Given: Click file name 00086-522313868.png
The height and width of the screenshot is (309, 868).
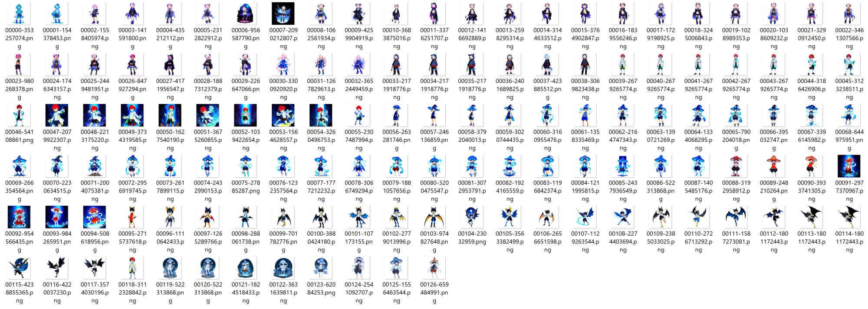Looking at the screenshot, I should click(661, 191).
